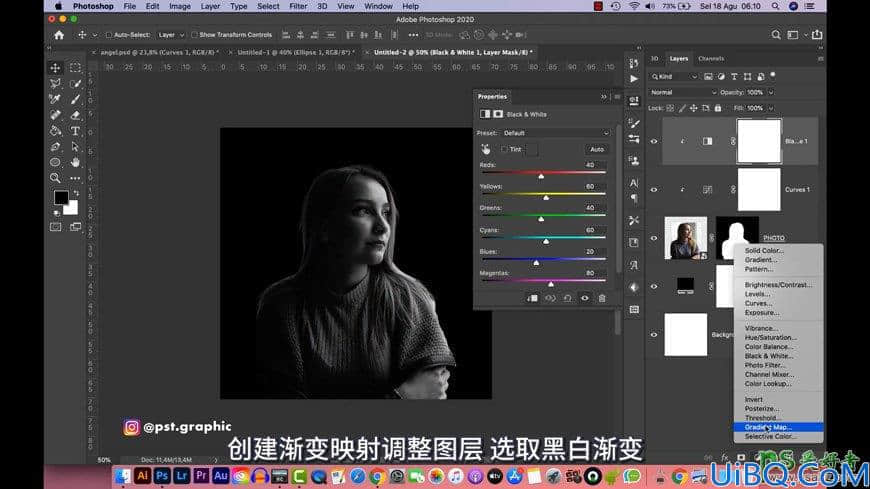Toggle the layer filter on/off switch
Screen dimensions: 870x489
click(773, 75)
